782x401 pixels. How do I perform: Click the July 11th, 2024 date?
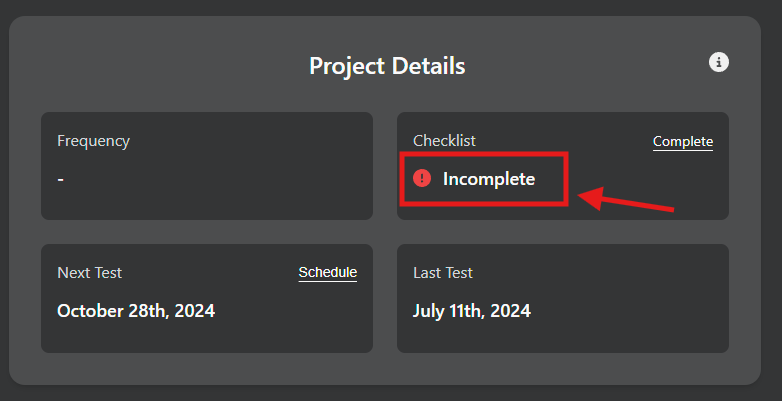click(x=472, y=310)
